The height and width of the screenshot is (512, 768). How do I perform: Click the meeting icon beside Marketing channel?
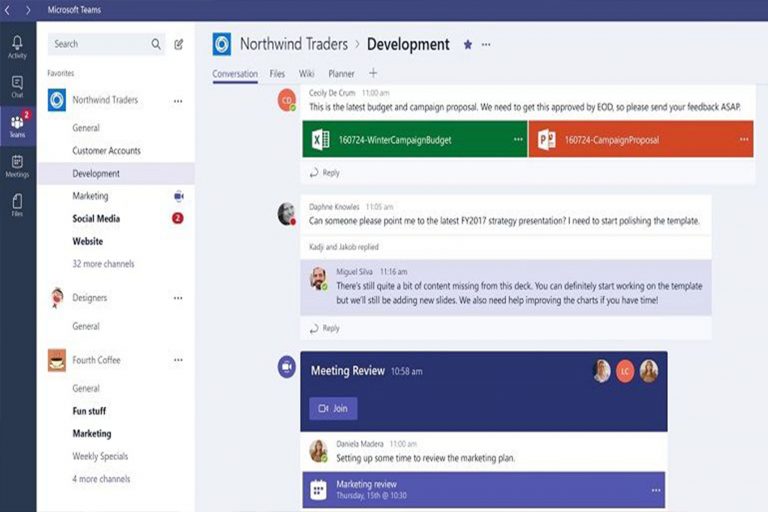(x=178, y=196)
